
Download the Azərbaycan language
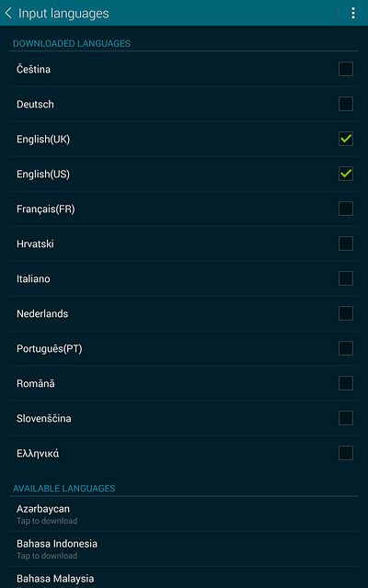[x=184, y=514]
